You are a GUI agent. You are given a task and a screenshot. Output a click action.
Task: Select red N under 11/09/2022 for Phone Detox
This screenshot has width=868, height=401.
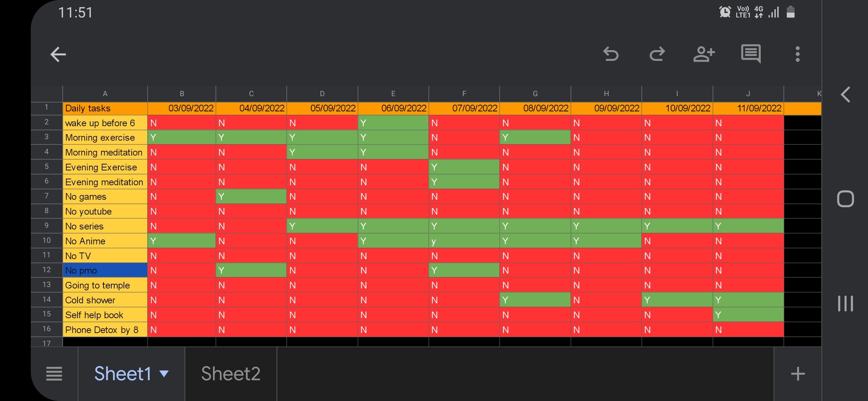[x=748, y=330]
